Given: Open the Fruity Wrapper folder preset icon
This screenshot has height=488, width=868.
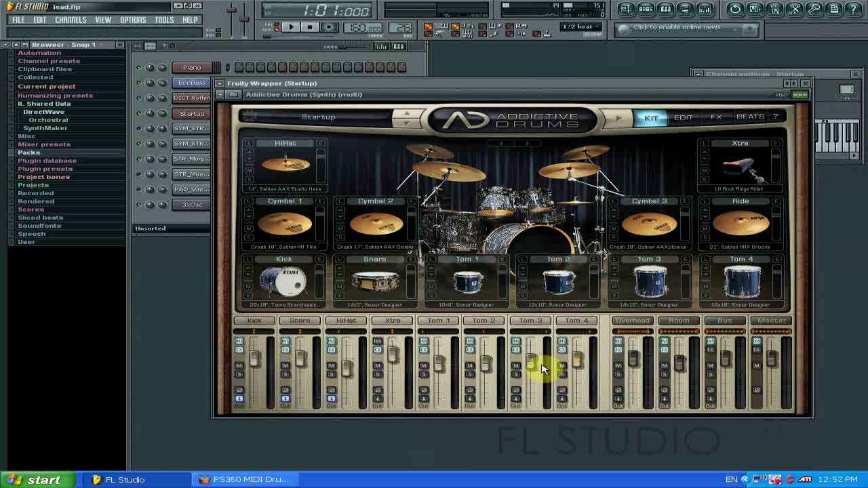Looking at the screenshot, I should click(x=233, y=94).
